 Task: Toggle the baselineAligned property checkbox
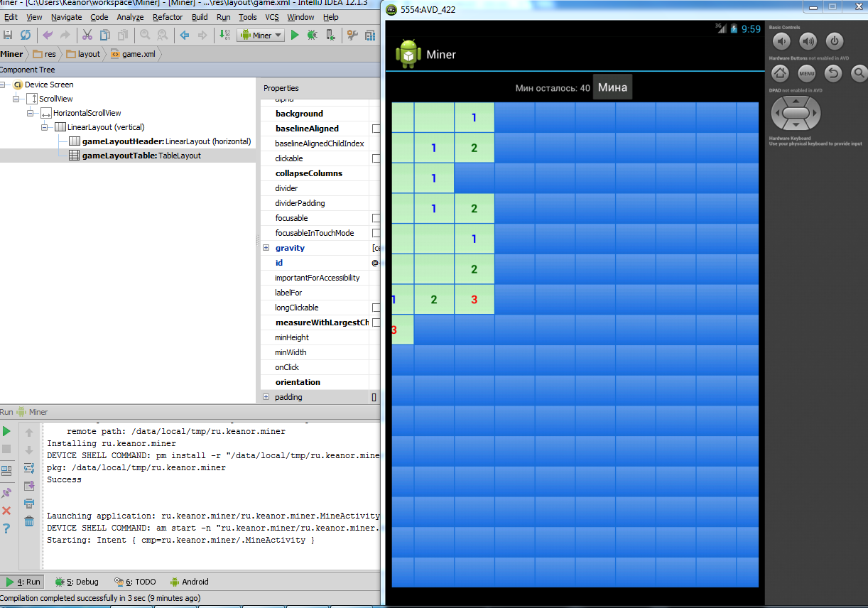(x=376, y=129)
